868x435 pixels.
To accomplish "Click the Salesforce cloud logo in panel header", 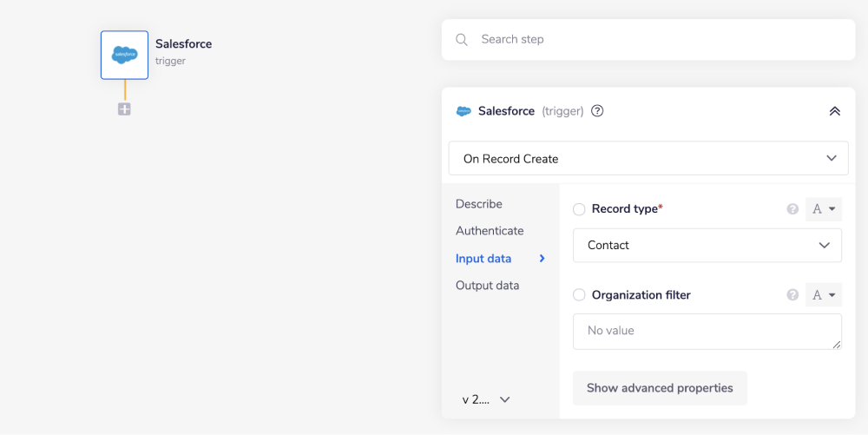I will (x=464, y=111).
